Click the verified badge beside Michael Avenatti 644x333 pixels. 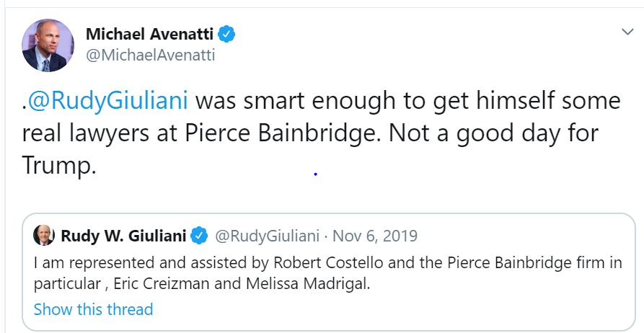tap(227, 34)
